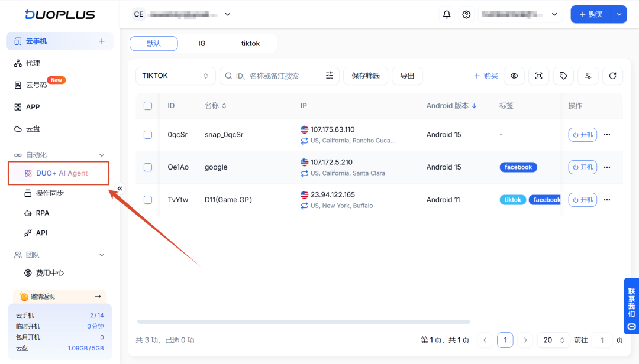The width and height of the screenshot is (639, 364).
Task: Open the column settings sliders icon
Action: [x=588, y=76]
